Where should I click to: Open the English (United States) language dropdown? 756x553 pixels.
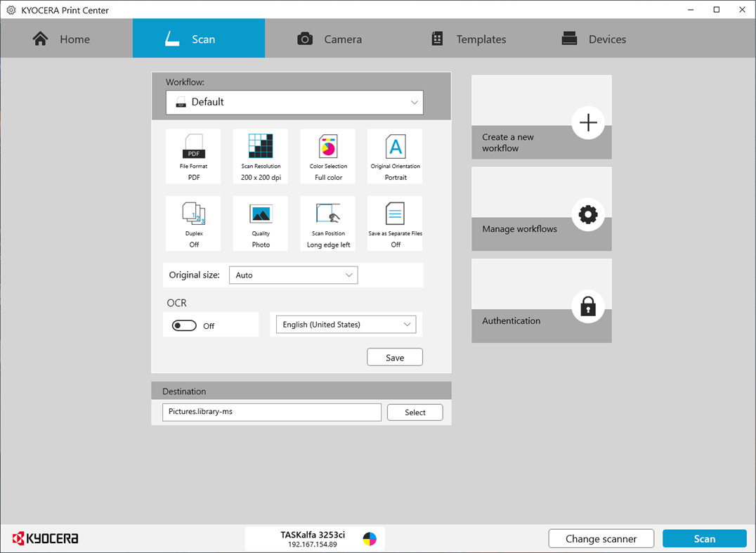point(345,324)
